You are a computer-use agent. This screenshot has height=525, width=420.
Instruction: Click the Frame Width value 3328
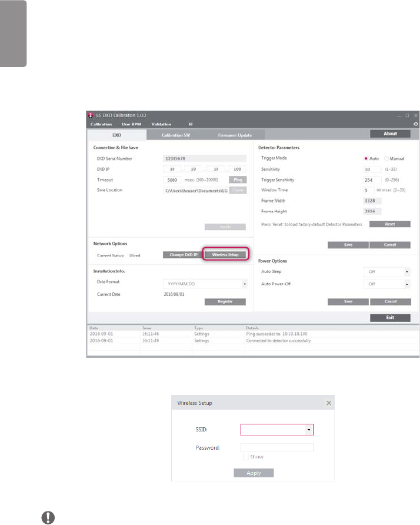point(372,201)
